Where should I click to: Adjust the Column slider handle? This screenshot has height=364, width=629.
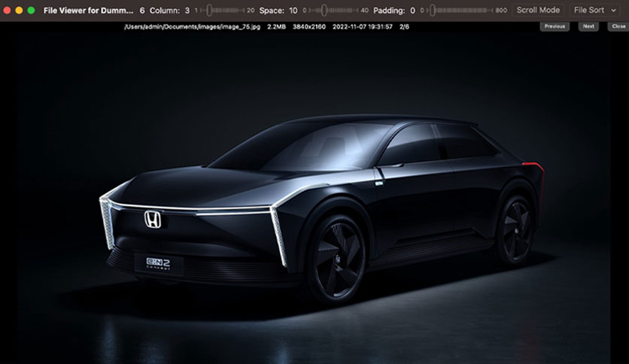tap(209, 11)
